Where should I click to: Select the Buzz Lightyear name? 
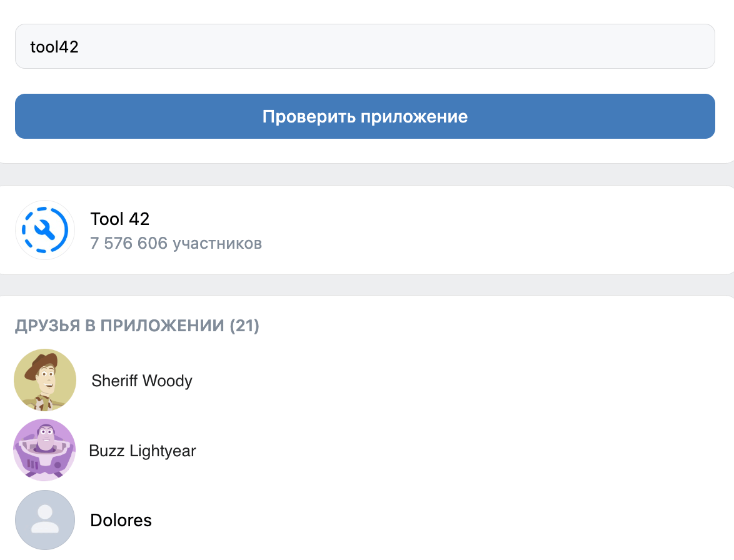click(143, 451)
